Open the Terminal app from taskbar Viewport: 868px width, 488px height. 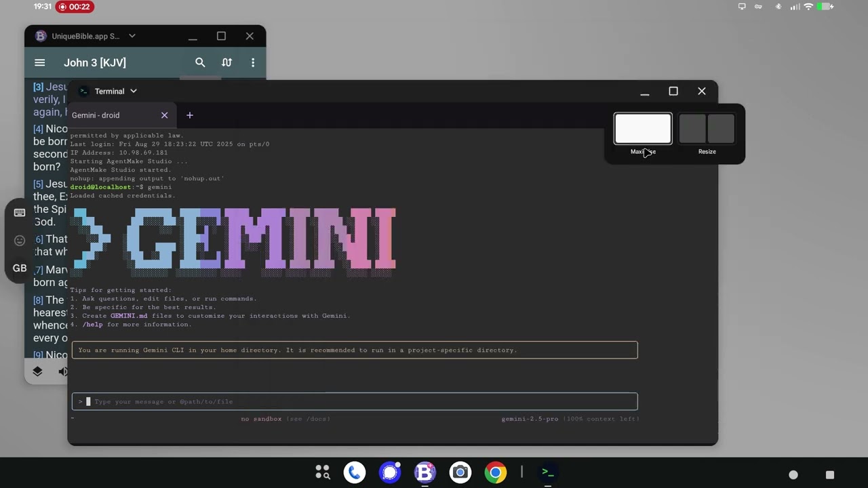tap(547, 472)
